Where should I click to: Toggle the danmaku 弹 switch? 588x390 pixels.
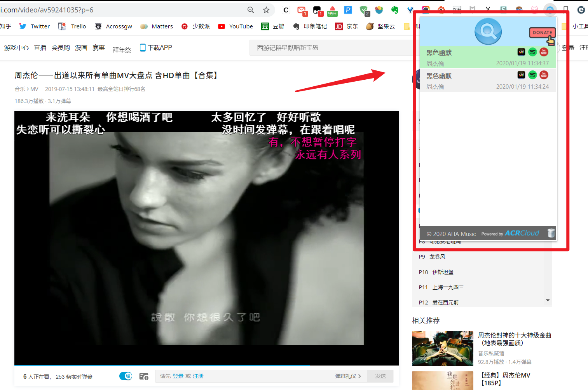126,376
